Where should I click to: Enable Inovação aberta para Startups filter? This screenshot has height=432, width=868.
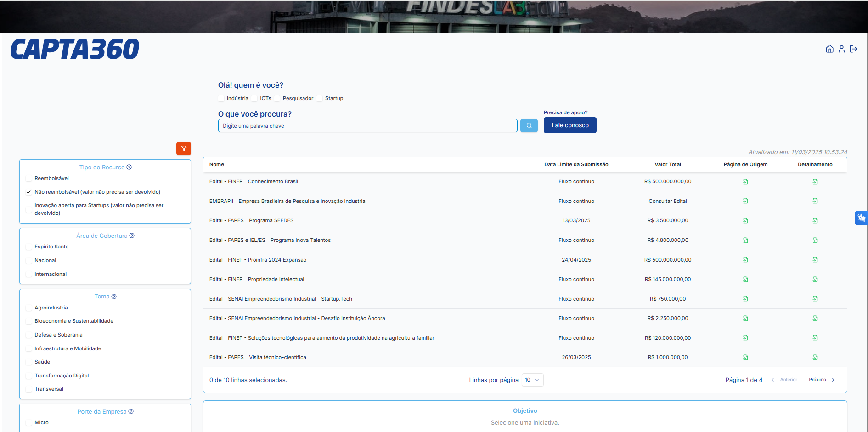[x=29, y=209]
